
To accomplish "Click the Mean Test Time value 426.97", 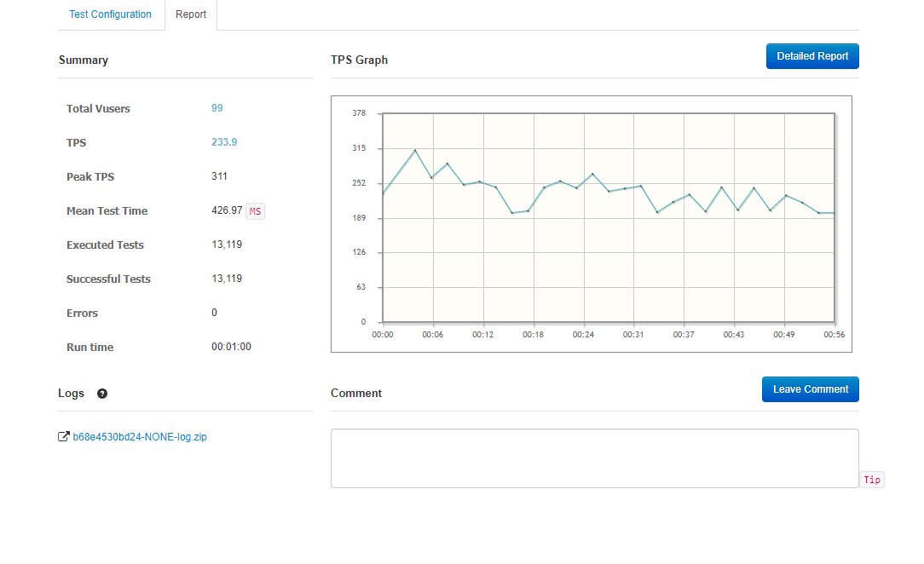I will coord(227,210).
